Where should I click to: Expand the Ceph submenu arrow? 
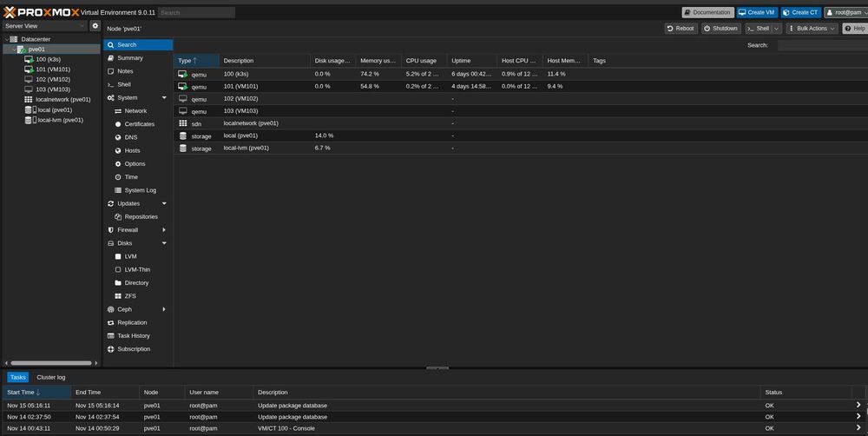(x=164, y=310)
